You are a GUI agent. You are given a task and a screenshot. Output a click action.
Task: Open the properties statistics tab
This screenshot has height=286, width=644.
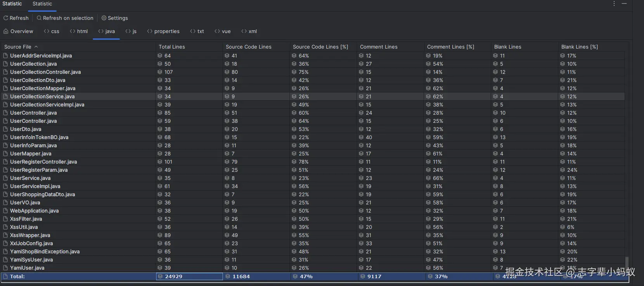163,31
